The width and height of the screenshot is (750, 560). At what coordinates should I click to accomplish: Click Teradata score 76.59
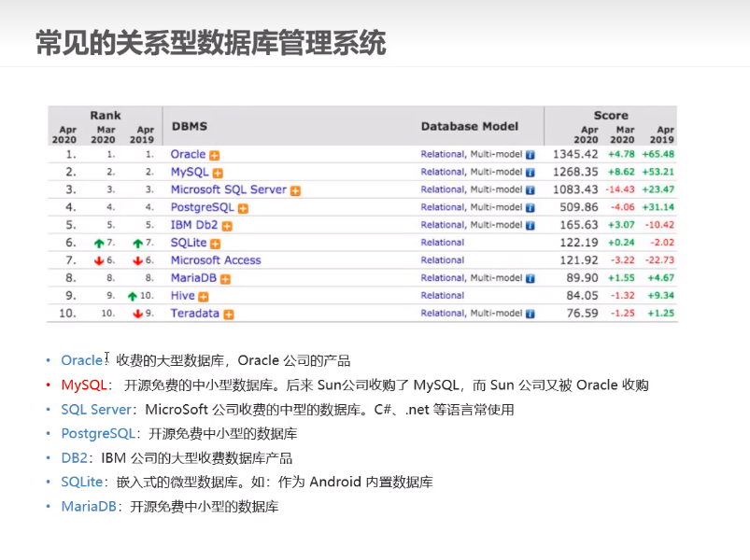click(582, 314)
